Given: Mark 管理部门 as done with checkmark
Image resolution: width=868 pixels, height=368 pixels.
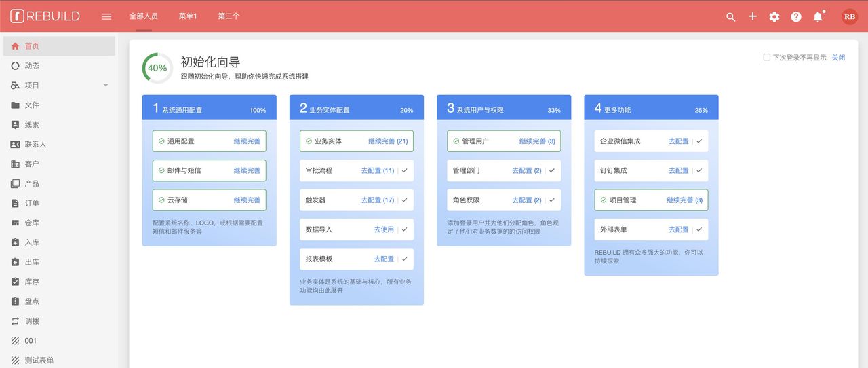Looking at the screenshot, I should 552,170.
